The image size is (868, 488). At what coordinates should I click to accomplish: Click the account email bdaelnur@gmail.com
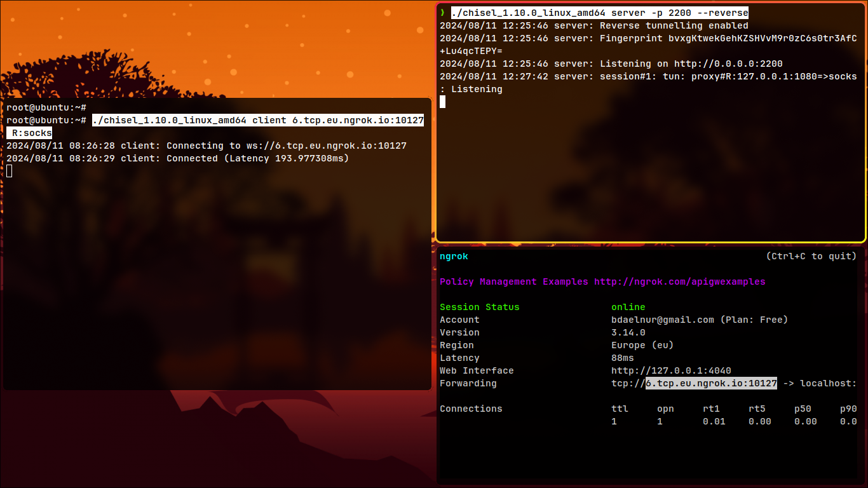click(662, 320)
